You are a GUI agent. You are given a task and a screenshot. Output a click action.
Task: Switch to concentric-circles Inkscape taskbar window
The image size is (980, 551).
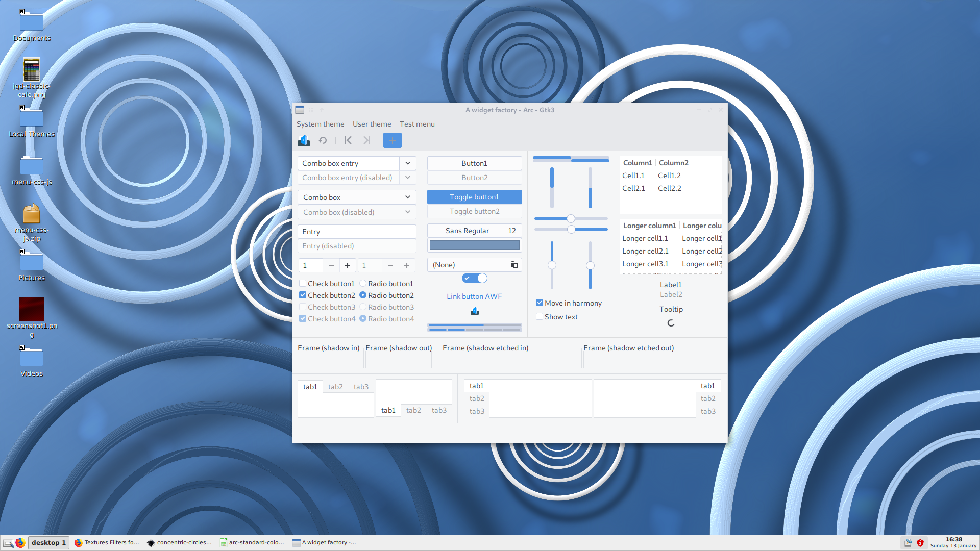[x=179, y=543]
